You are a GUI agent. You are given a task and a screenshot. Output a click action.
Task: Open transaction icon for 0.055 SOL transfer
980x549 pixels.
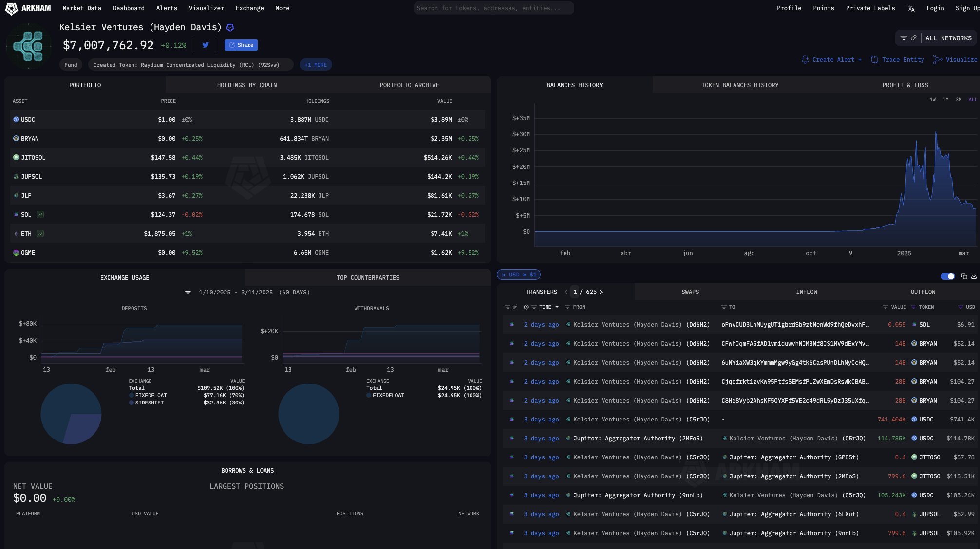pyautogui.click(x=512, y=324)
